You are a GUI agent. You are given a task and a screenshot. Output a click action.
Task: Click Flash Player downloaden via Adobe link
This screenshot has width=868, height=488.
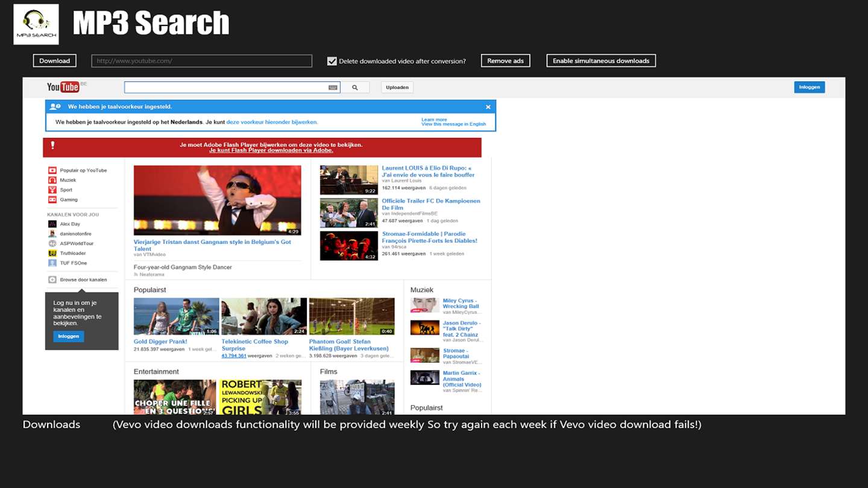[x=271, y=150]
